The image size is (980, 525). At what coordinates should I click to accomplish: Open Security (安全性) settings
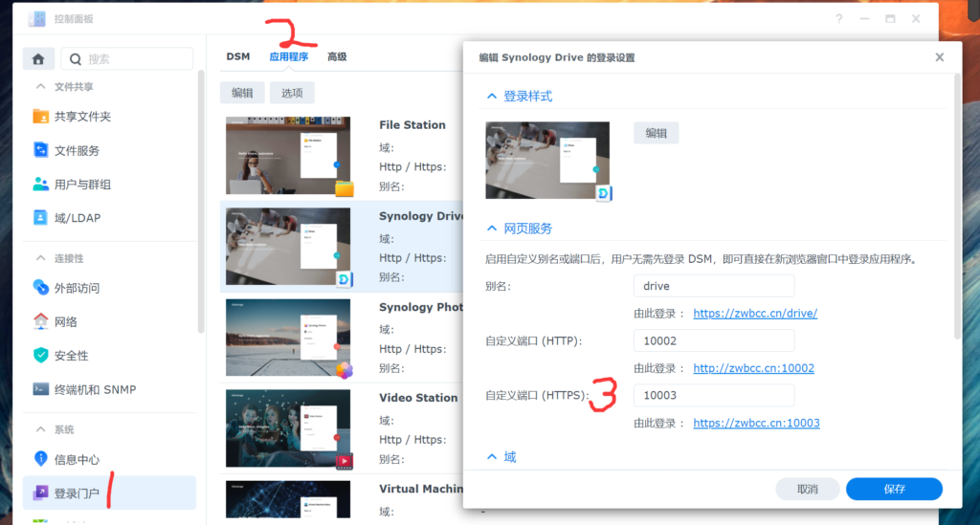[71, 355]
